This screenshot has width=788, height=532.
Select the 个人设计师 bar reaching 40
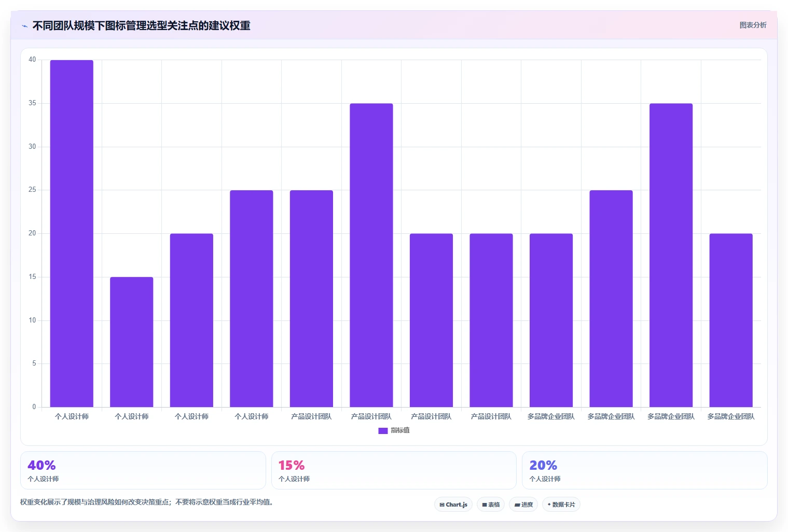click(x=72, y=233)
